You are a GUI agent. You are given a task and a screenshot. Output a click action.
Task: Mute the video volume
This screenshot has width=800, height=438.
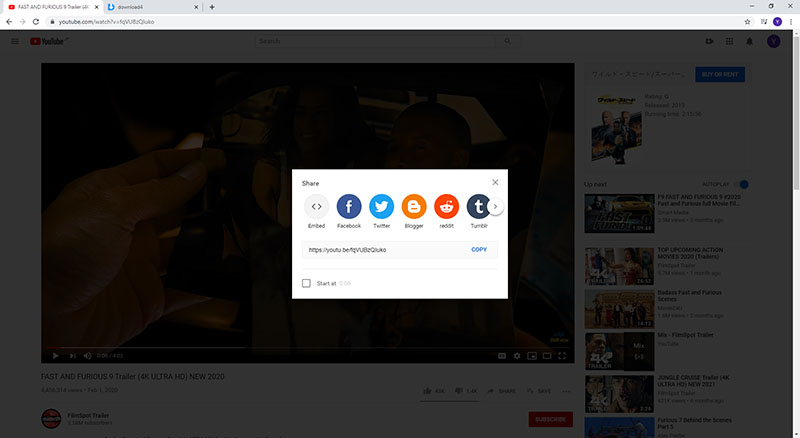click(87, 356)
